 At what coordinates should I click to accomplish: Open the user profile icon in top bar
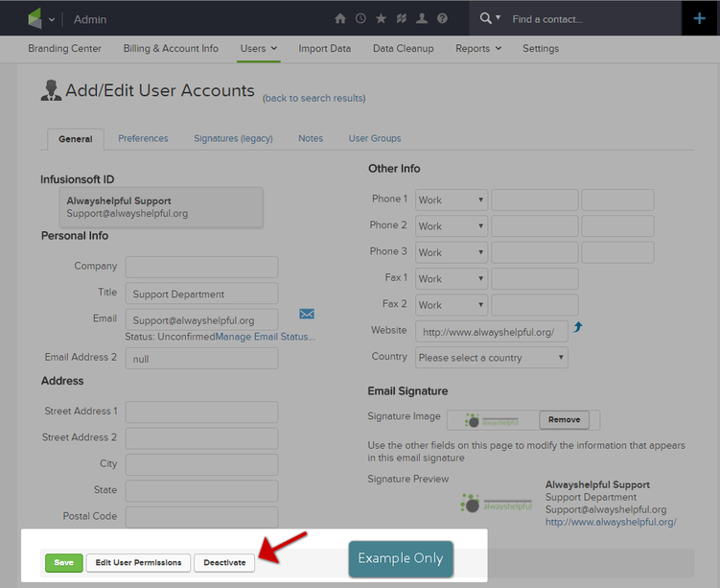[422, 18]
